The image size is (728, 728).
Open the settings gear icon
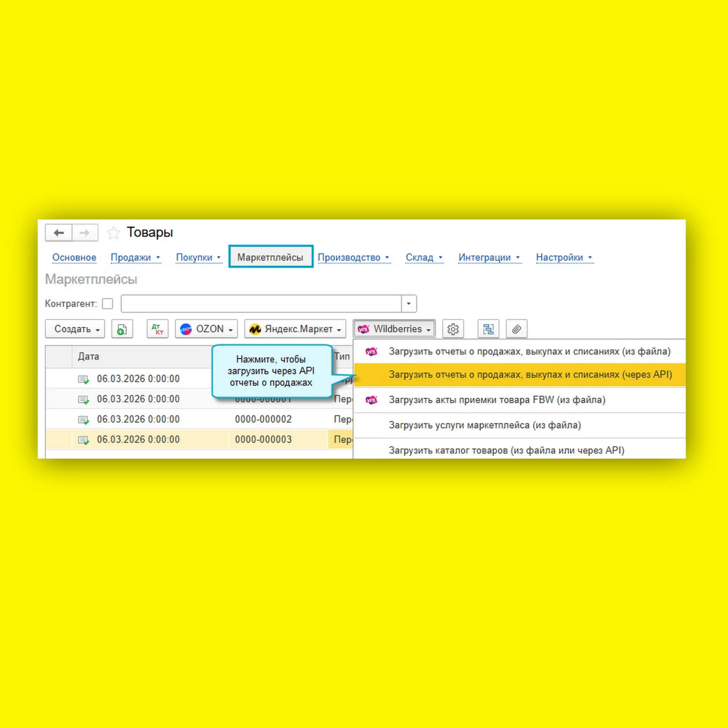pos(453,329)
